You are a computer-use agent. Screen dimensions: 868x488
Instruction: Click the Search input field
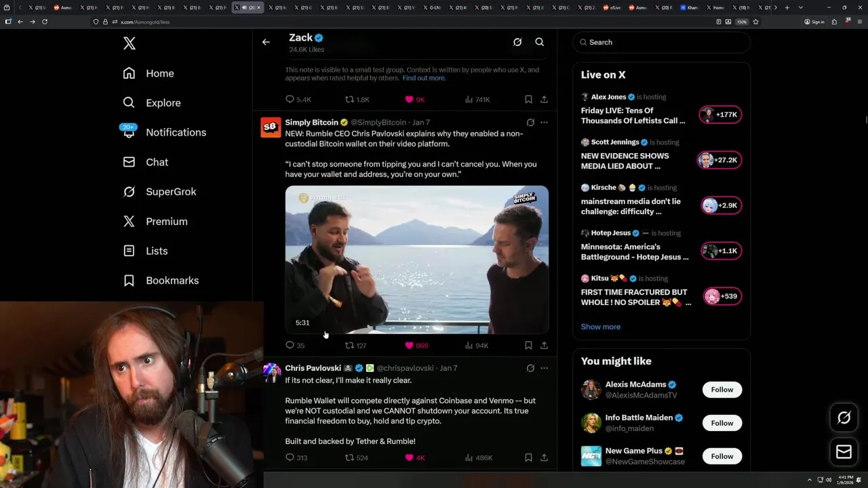pyautogui.click(x=661, y=42)
